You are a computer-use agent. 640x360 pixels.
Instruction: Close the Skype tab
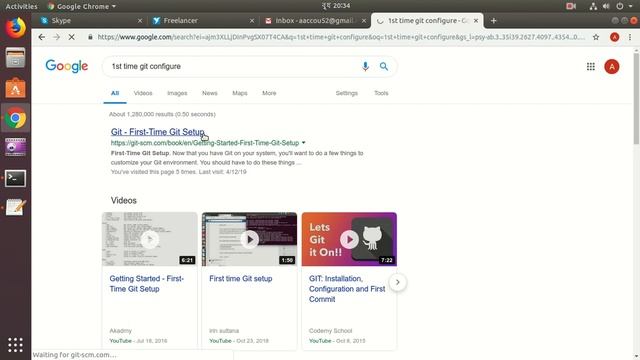point(140,20)
